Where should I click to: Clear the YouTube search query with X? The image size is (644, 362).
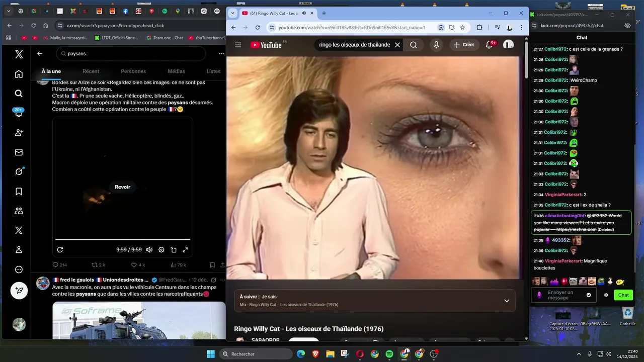(x=397, y=45)
